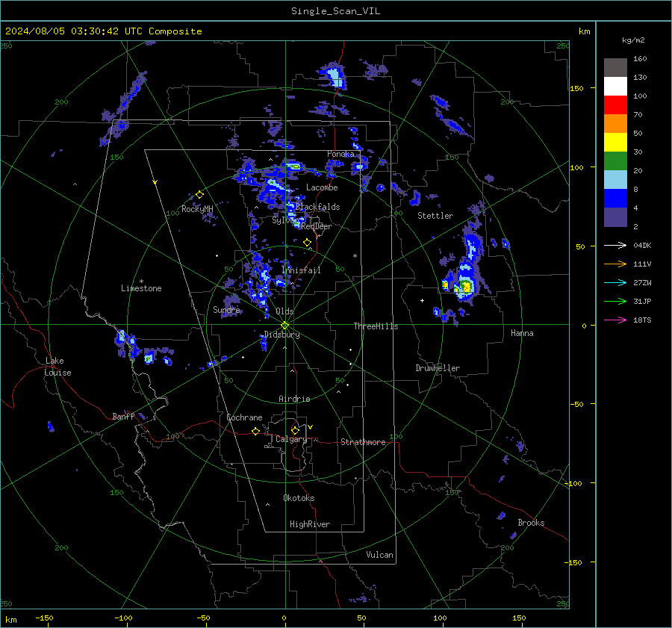Click the Vulcan town label
672x628 pixels.
pyautogui.click(x=379, y=555)
